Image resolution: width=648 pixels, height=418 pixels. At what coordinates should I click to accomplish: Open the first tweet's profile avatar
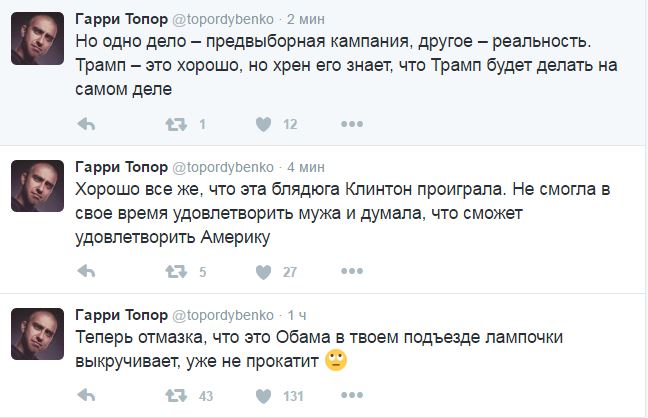[x=38, y=39]
